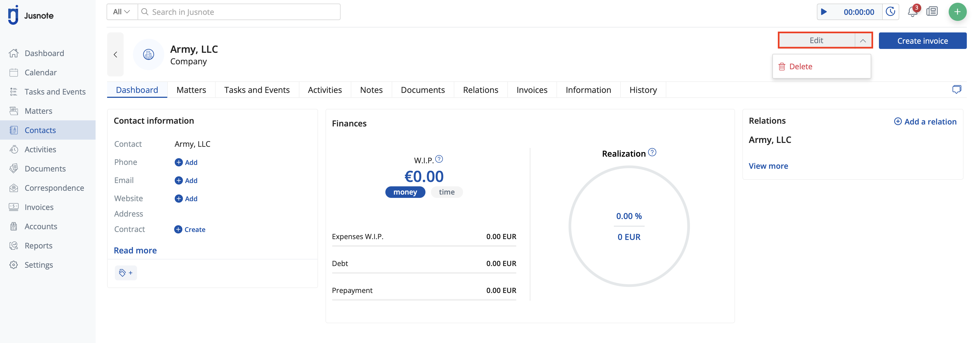Collapse the Edit button dropdown arrow
Screen dimensions: 980x343
click(x=863, y=41)
